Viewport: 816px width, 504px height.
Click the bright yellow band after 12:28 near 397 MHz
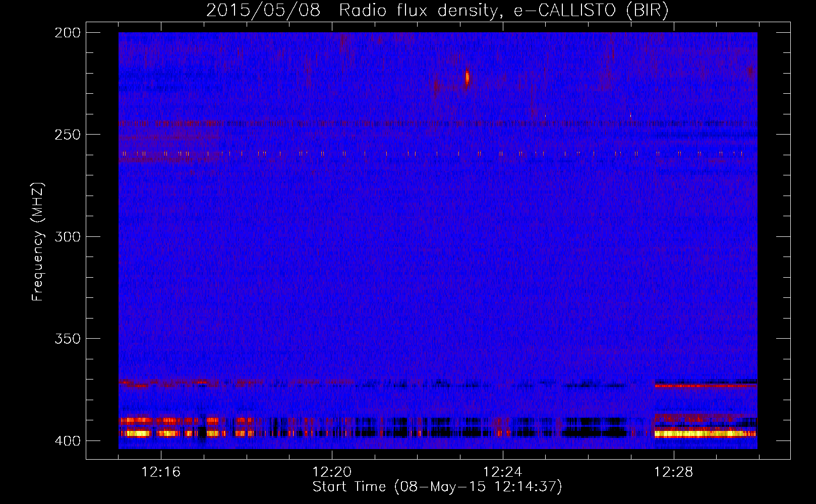click(706, 433)
